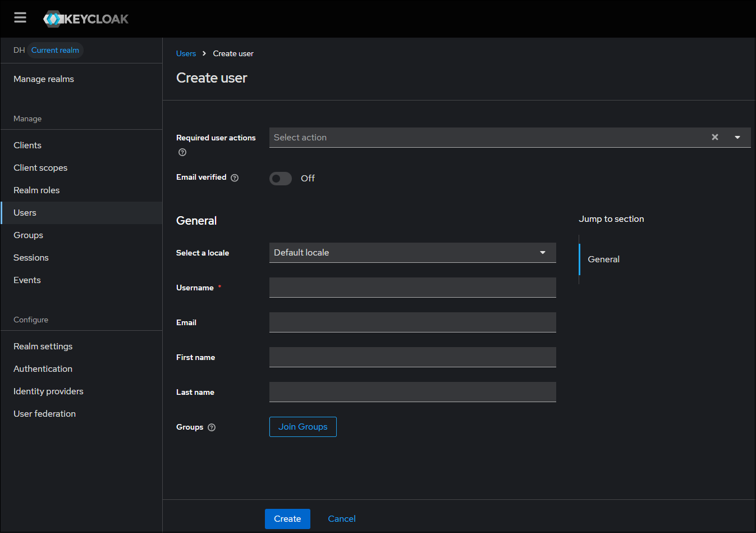Screen dimensions: 756x533
Task: Open the Groups help tooltip icon
Action: [212, 427]
